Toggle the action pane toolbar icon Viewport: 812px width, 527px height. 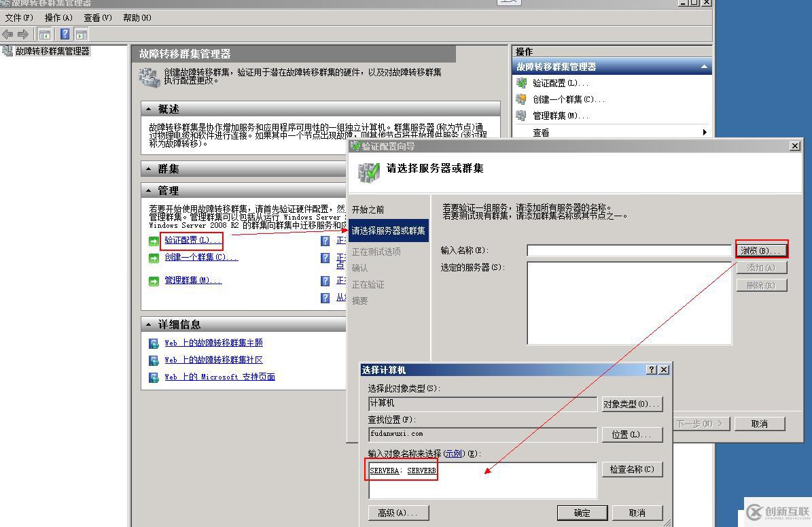[x=82, y=35]
